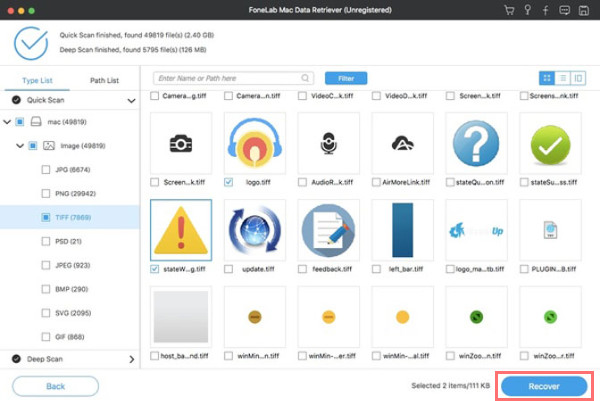Select the camera Screen thumbnail
The width and height of the screenshot is (600, 401).
tap(181, 143)
